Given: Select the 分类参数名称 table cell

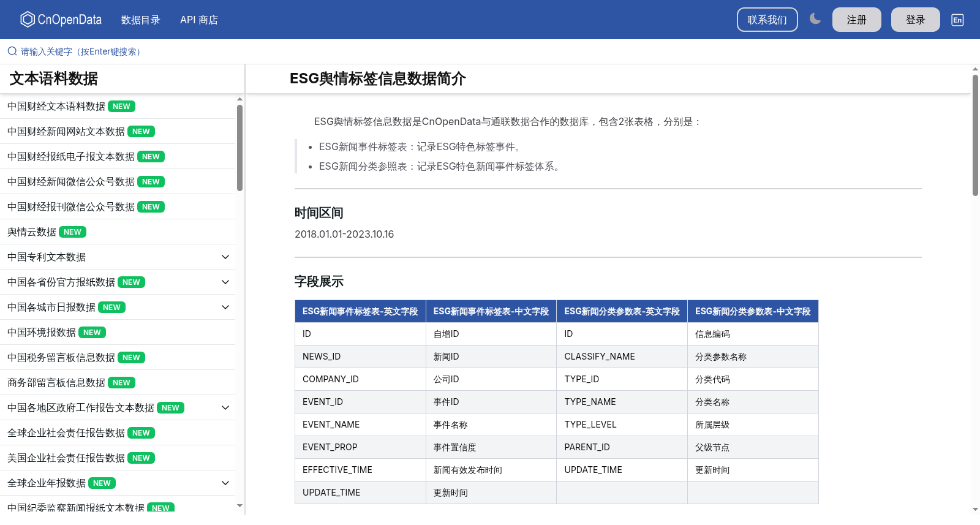Looking at the screenshot, I should (753, 357).
